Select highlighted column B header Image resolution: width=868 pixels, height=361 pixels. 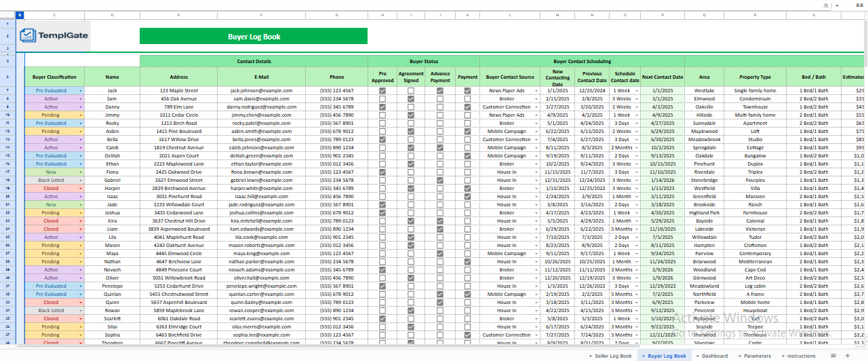click(20, 15)
